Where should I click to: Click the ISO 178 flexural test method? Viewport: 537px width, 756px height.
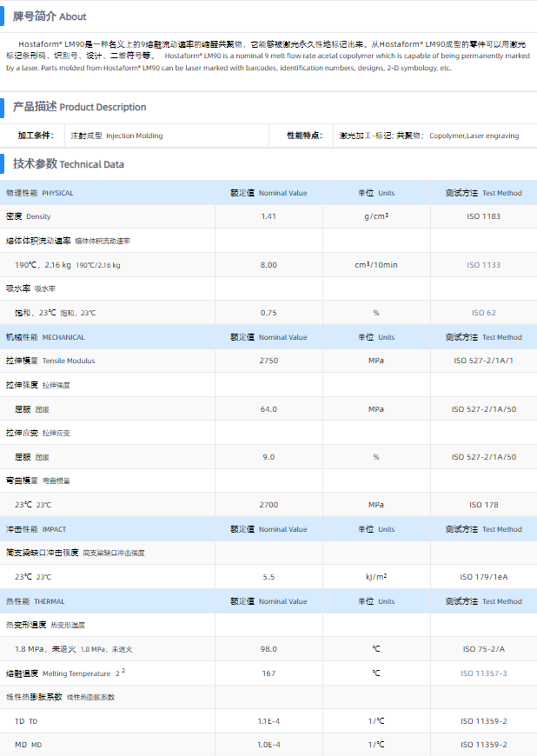pyautogui.click(x=483, y=505)
